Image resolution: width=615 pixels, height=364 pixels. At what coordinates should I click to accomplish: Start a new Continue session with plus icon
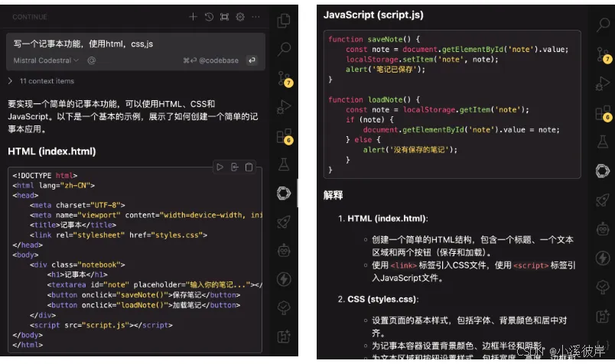point(193,17)
